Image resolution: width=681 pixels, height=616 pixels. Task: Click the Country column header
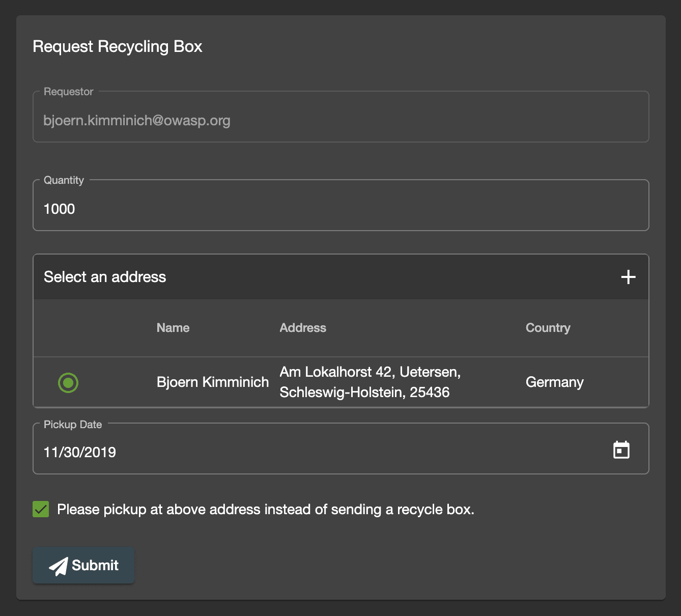[548, 328]
